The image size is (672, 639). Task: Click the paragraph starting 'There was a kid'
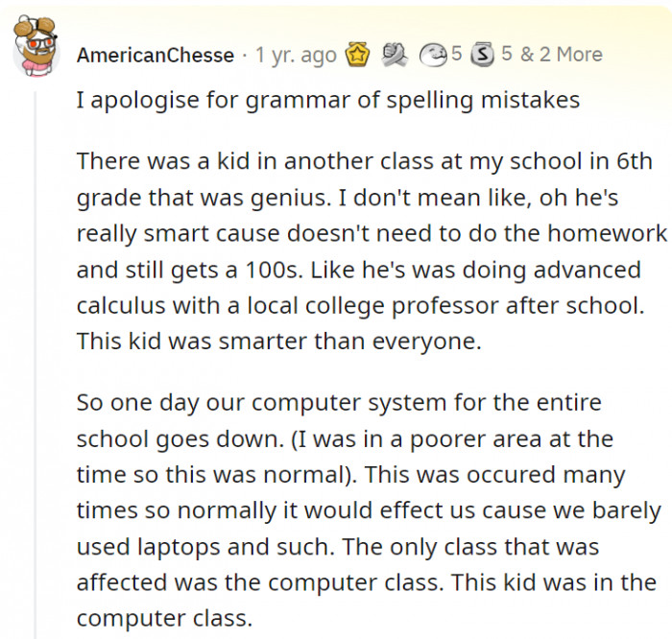pyautogui.click(x=372, y=251)
